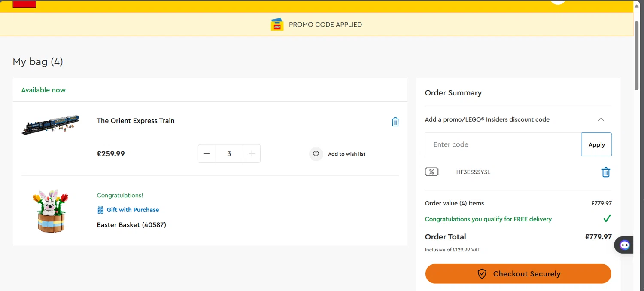Open the chatbot assistant icon

click(625, 245)
